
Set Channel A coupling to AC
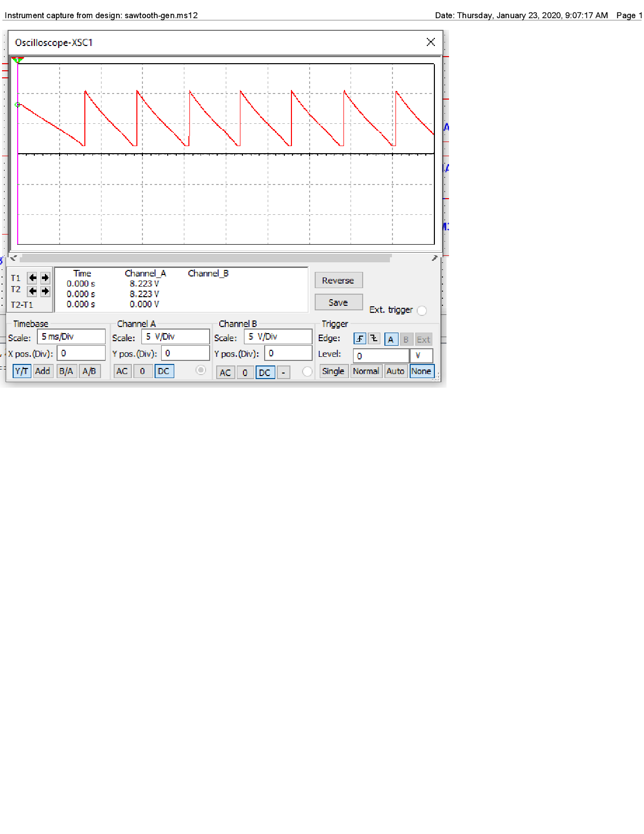pyautogui.click(x=122, y=371)
